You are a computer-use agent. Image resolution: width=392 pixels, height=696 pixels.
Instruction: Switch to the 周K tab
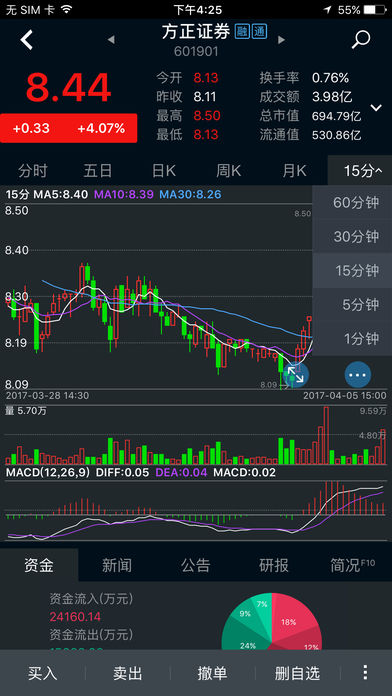coord(229,171)
